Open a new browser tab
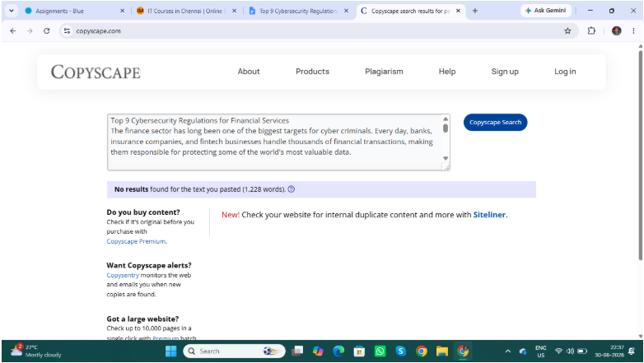Screen dimensions: 644x363 475,11
